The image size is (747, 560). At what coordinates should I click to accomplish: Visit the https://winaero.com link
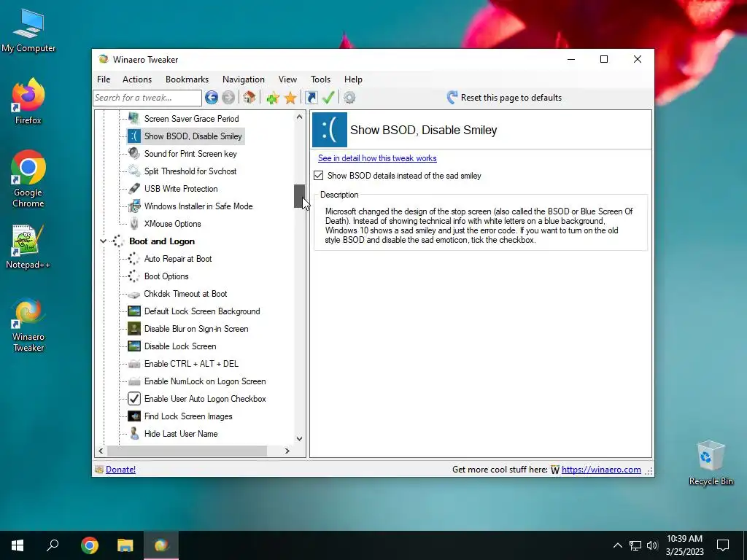(601, 470)
